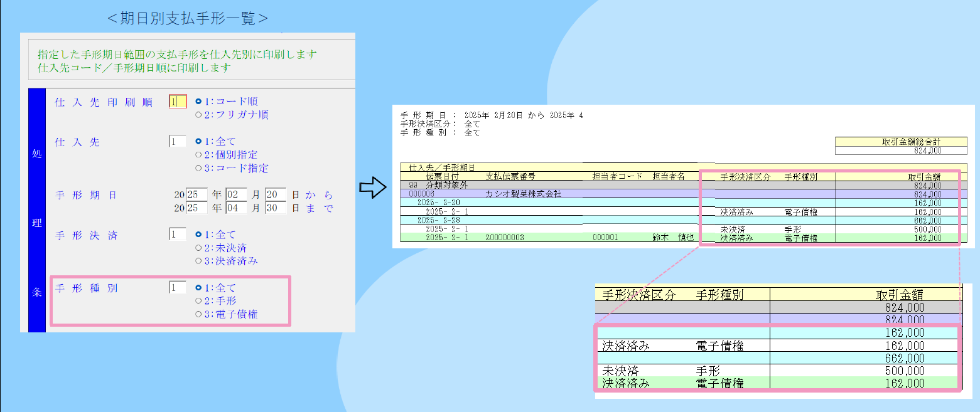980x412 pixels.
Task: Click the 取引金額 header in the enlarged inset
Action: (900, 295)
